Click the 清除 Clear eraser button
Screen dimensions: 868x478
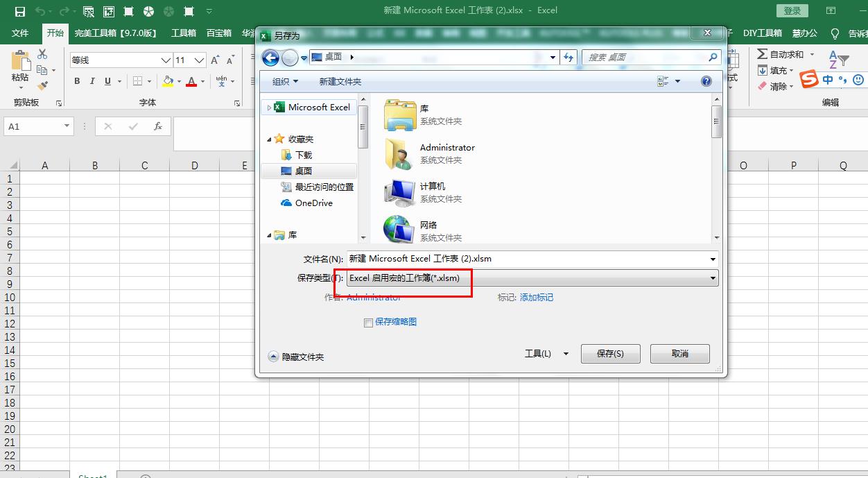[774, 86]
